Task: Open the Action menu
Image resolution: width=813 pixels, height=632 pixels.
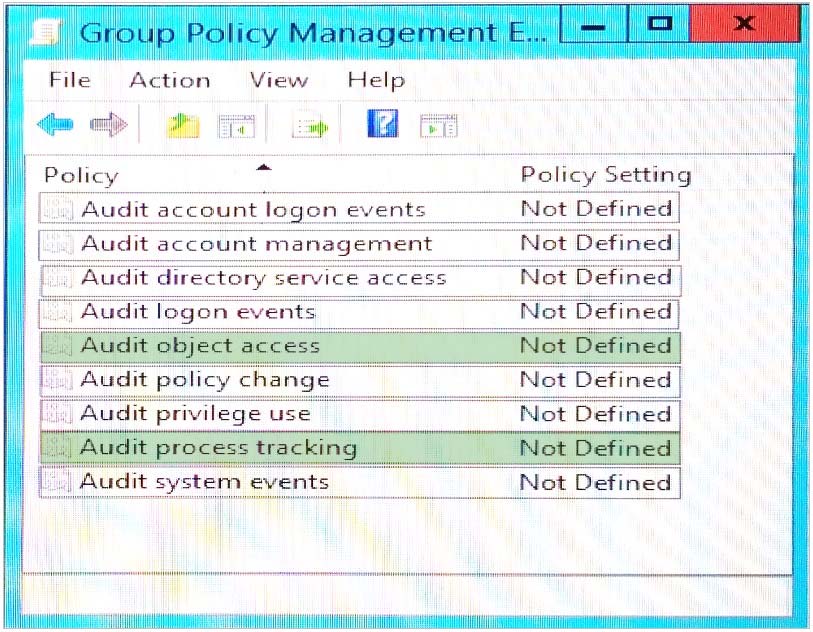Action: point(170,80)
